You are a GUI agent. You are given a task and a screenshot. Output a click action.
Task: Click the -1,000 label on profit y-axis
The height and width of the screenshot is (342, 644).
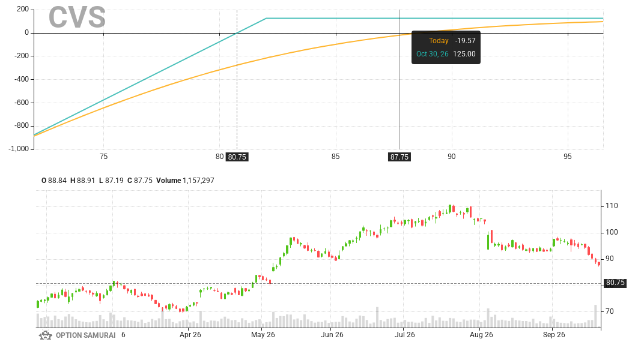19,149
